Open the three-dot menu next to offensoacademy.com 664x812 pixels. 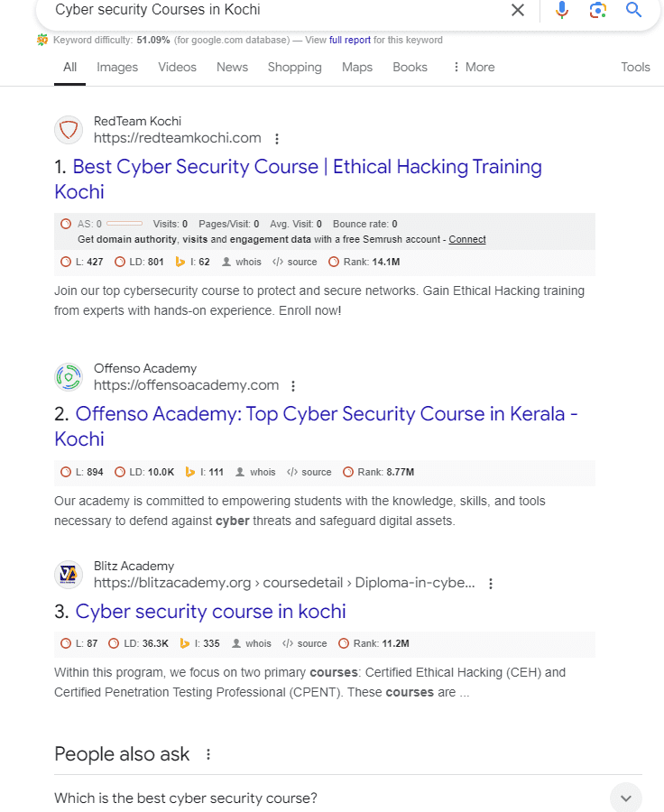(x=293, y=385)
